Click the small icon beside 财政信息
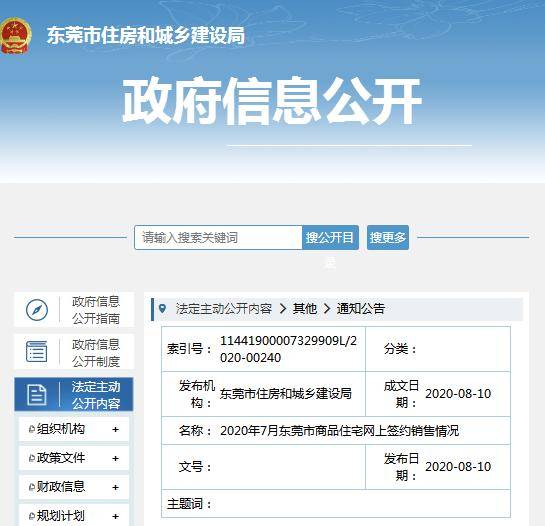Viewport: 545px width, 526px height. (32, 487)
